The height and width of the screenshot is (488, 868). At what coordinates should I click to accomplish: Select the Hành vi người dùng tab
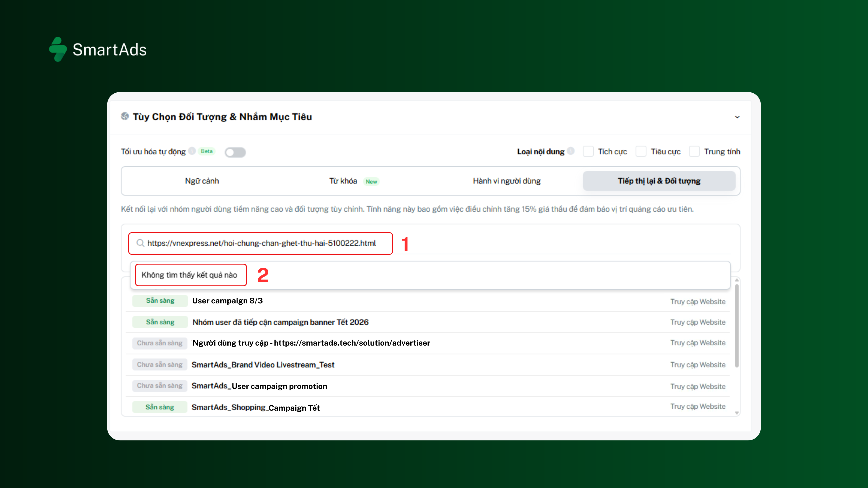tap(506, 181)
